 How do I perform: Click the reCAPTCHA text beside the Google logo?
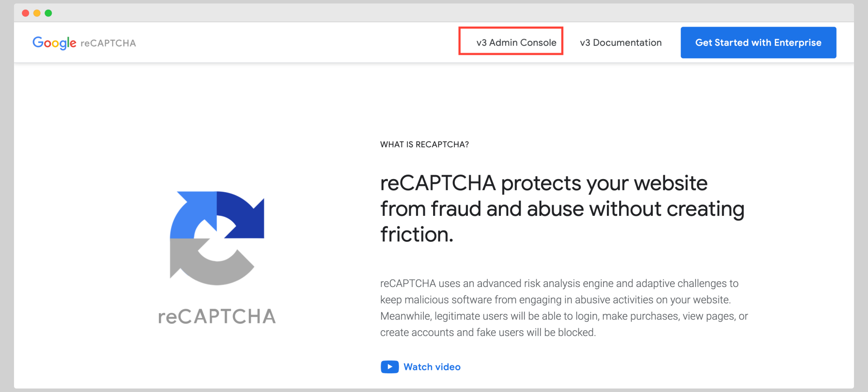(x=108, y=43)
